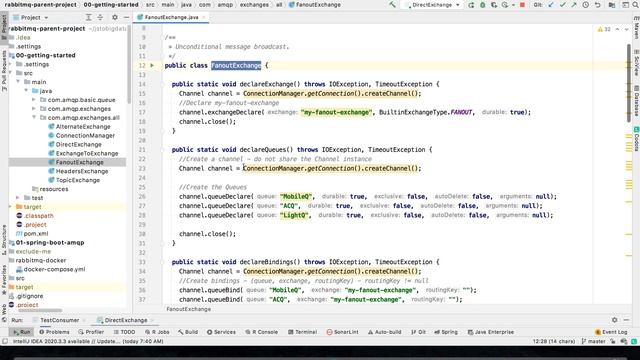Toggle the Pull Requests side panel
Image resolution: width=640 pixels, height=360 pixels.
coord(4,71)
